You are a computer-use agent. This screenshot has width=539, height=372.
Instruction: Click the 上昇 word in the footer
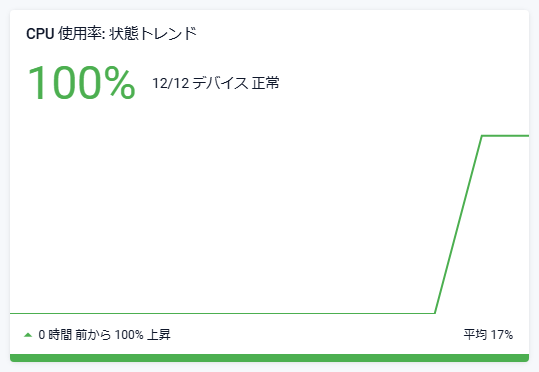click(159, 335)
